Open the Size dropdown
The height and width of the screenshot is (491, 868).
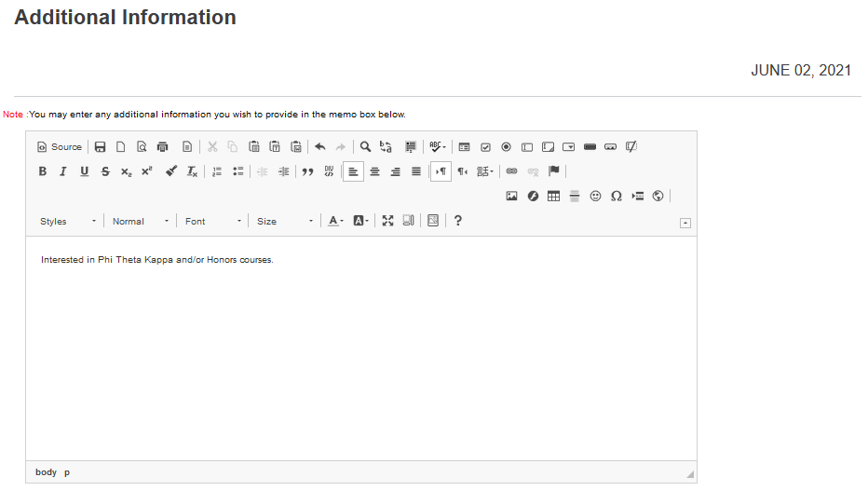(x=285, y=222)
